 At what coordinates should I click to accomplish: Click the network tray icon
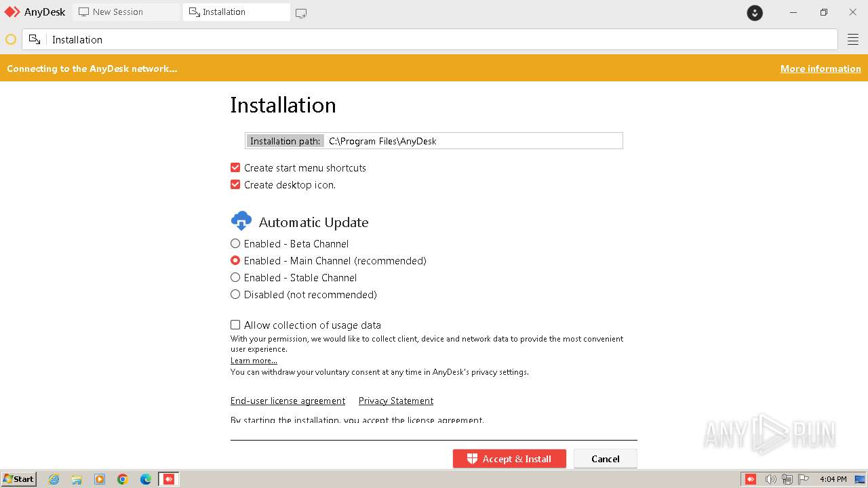pos(787,479)
